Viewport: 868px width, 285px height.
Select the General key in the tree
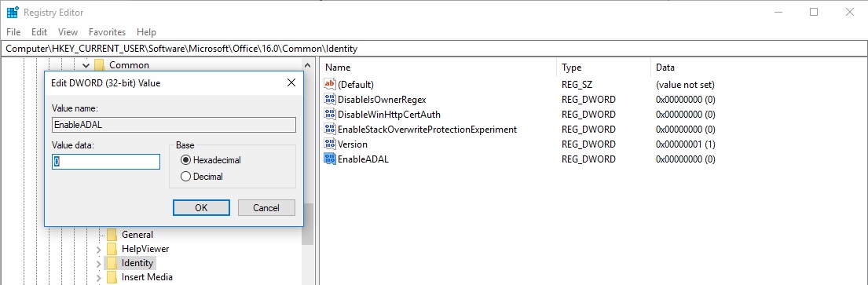137,235
